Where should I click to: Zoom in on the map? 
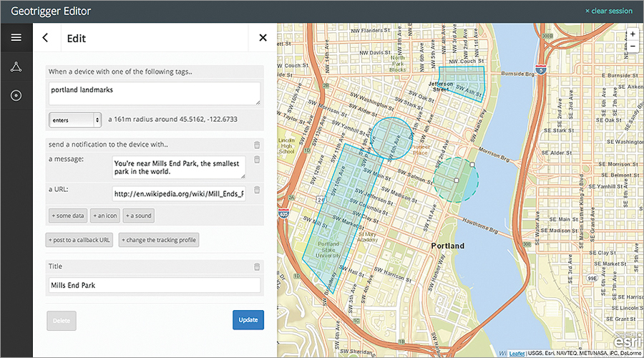[632, 34]
